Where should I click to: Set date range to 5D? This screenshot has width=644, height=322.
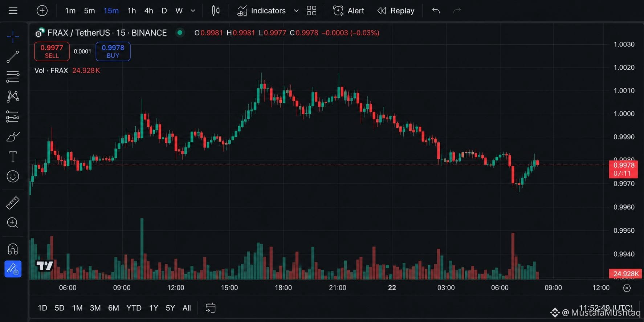tap(60, 308)
